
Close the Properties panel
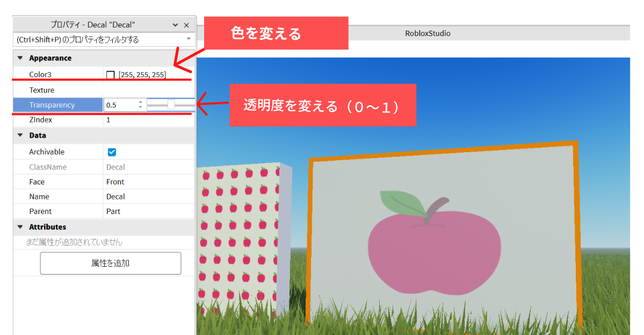[186, 25]
